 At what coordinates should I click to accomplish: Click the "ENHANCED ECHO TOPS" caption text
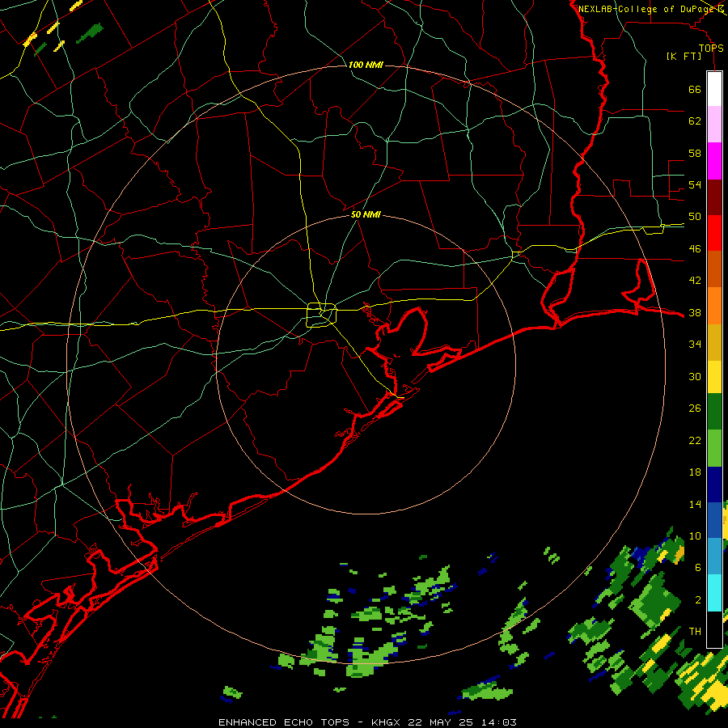point(284,722)
